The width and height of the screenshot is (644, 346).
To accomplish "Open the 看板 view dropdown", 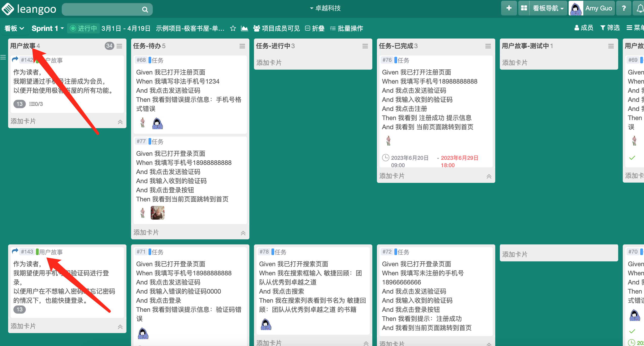I will pos(14,28).
